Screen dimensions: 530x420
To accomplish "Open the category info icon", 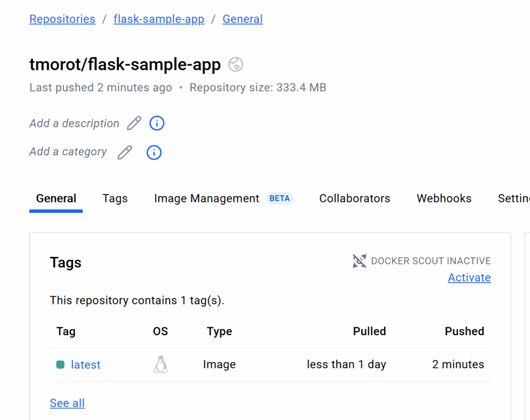I will [x=154, y=152].
